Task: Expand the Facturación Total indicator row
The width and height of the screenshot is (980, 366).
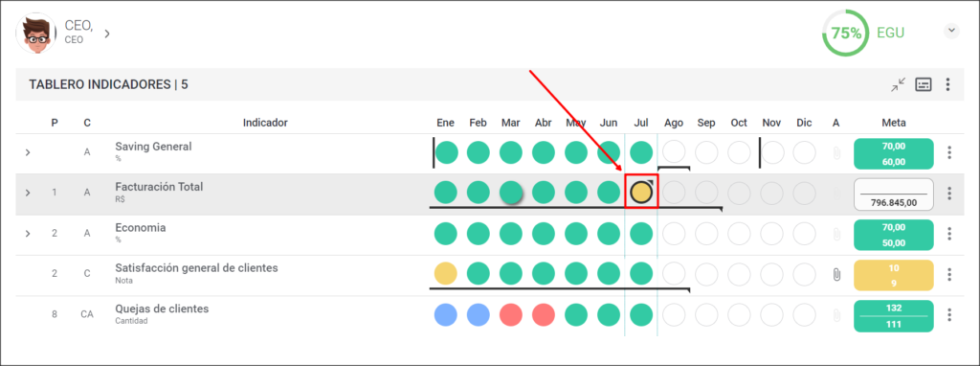Action: (x=28, y=193)
